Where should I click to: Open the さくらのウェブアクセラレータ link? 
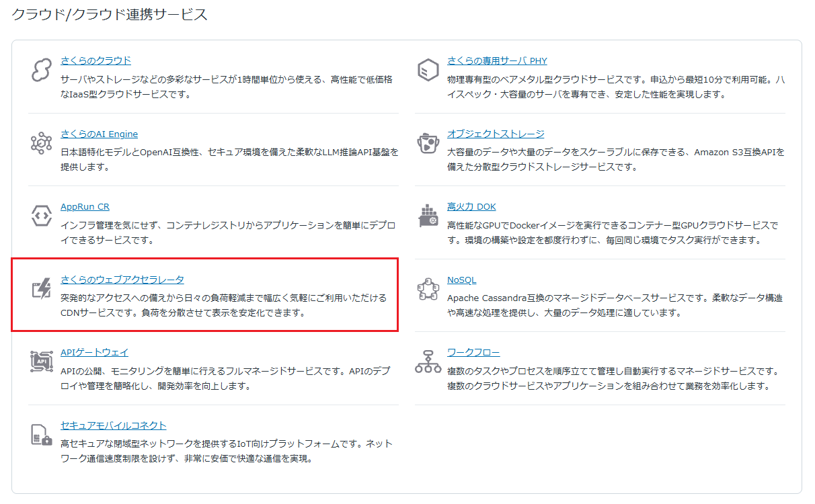pos(122,280)
